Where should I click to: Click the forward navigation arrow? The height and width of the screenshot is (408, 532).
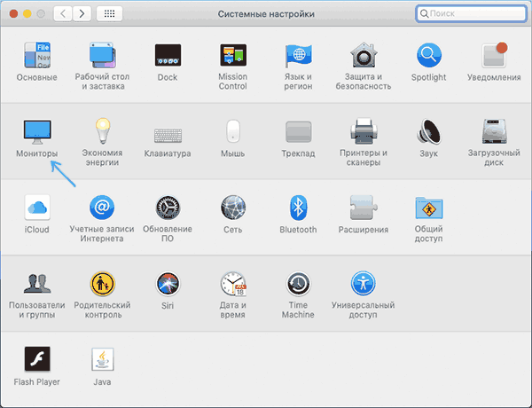84,15
